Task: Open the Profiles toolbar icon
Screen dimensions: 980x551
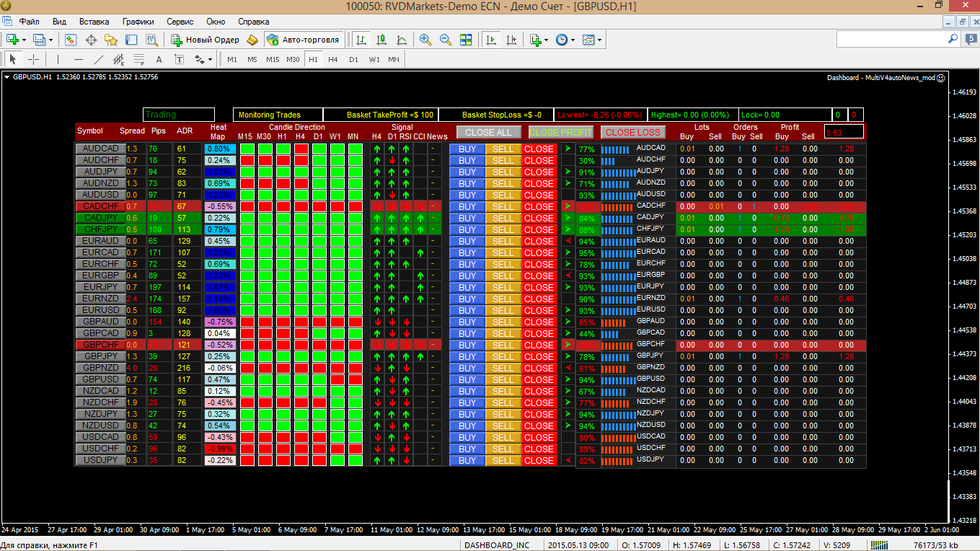Action: coord(40,40)
